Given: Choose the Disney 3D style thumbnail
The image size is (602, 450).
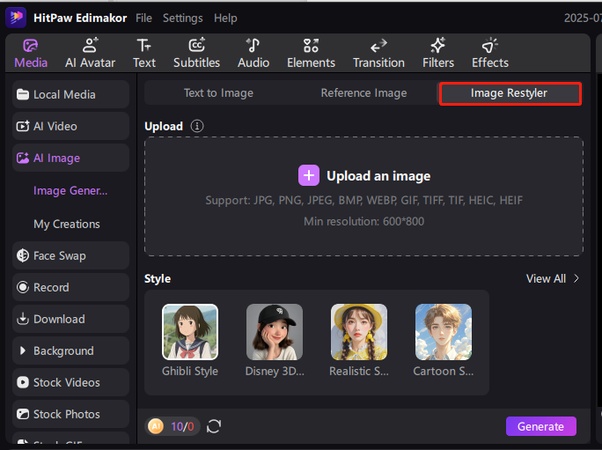Looking at the screenshot, I should (x=275, y=332).
